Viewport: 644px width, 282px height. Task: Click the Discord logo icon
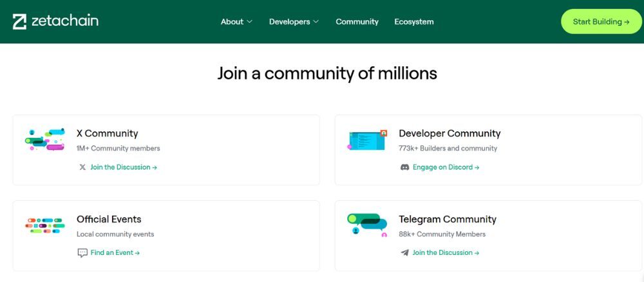[x=404, y=167]
